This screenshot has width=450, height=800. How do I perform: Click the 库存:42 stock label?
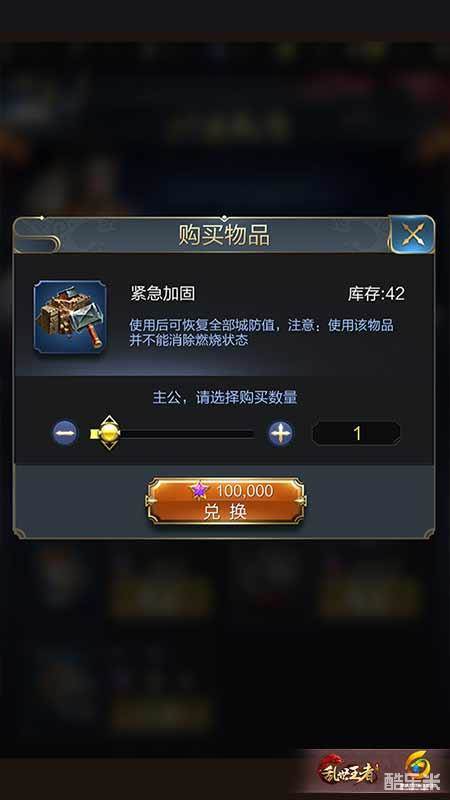tap(376, 293)
